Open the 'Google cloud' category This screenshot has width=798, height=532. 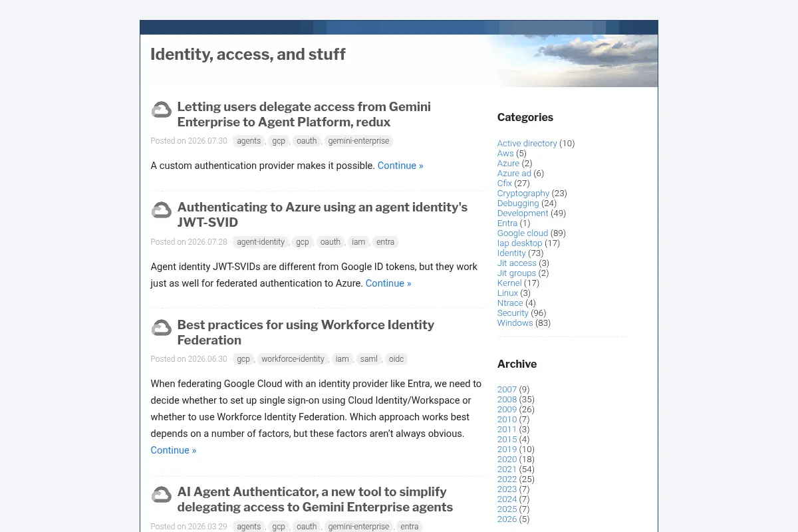tap(523, 233)
